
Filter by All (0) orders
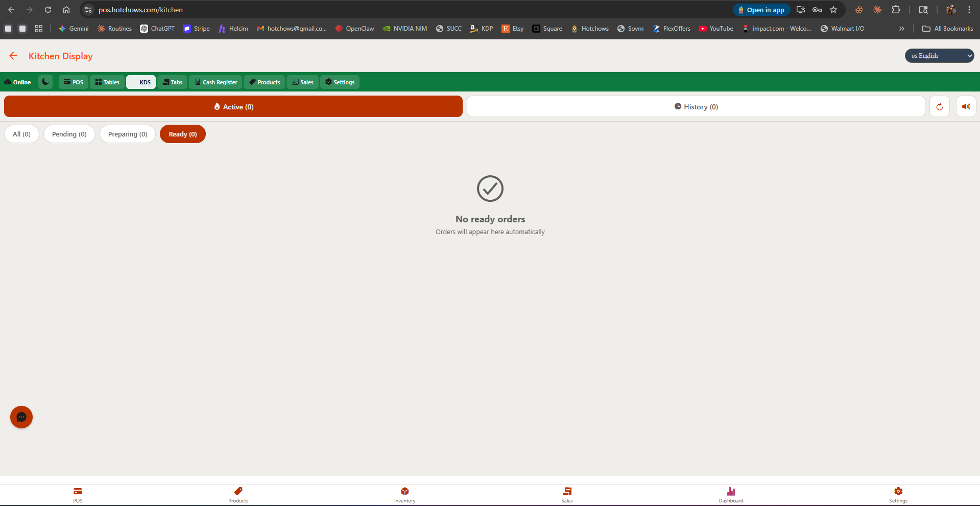tap(22, 134)
